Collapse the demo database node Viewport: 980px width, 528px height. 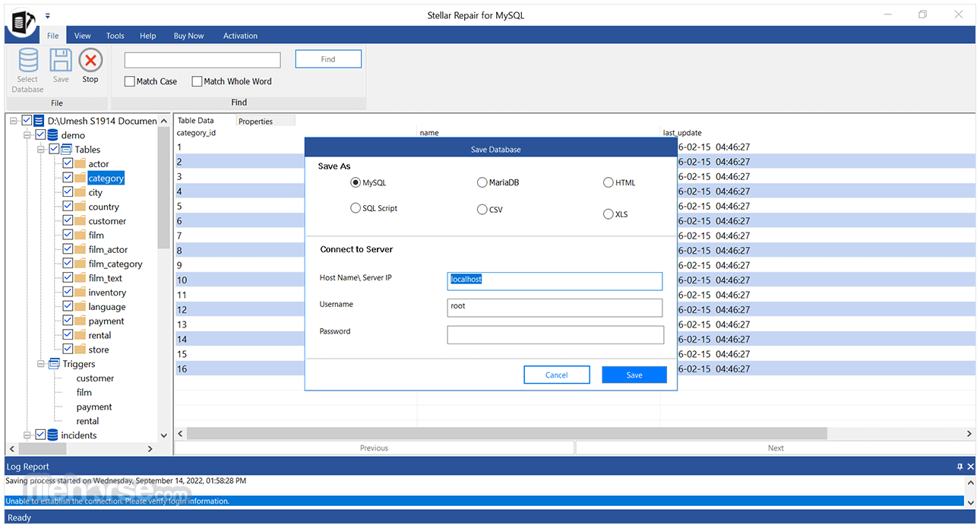(28, 135)
